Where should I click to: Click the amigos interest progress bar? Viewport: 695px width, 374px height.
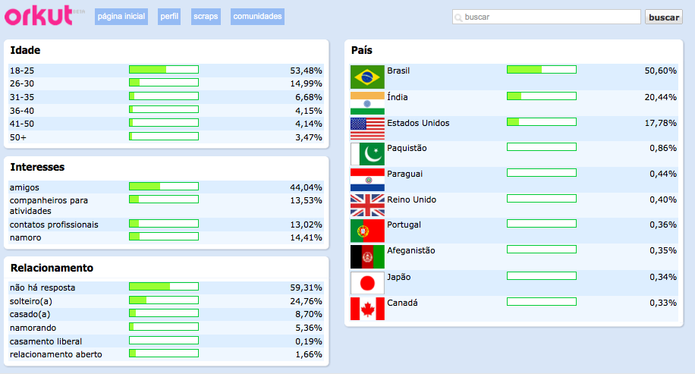(x=164, y=187)
